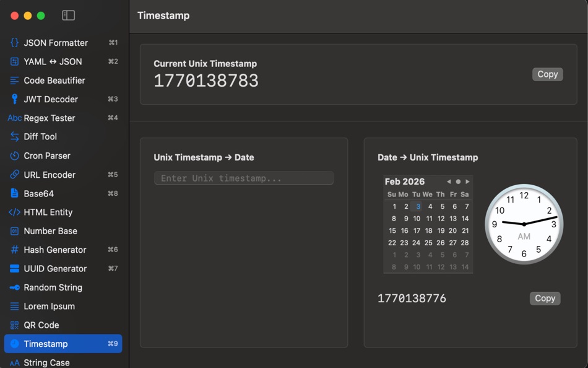Select Diff Tool in sidebar

pos(63,137)
